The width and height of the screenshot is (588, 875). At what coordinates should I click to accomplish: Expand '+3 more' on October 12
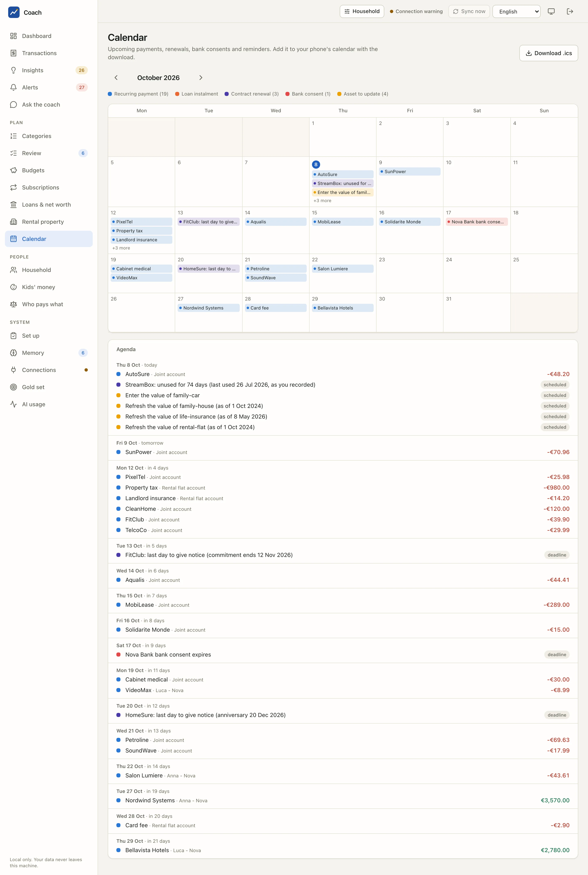pyautogui.click(x=121, y=248)
